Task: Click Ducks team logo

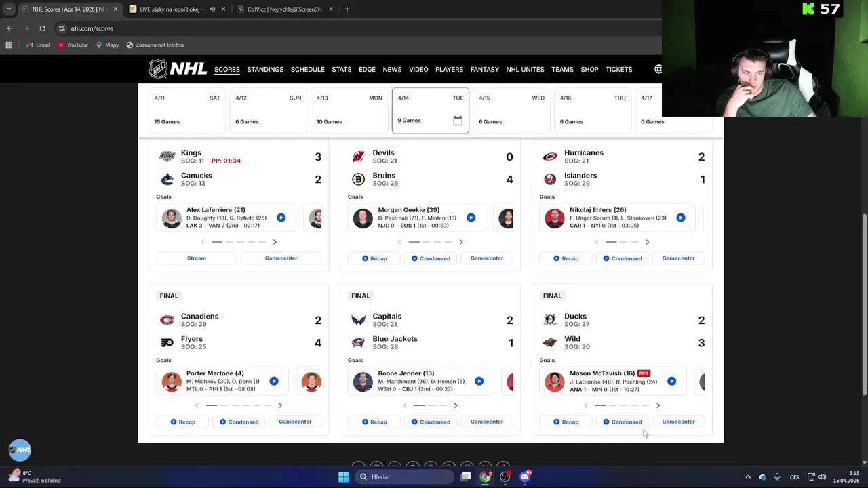Action: pyautogui.click(x=550, y=320)
